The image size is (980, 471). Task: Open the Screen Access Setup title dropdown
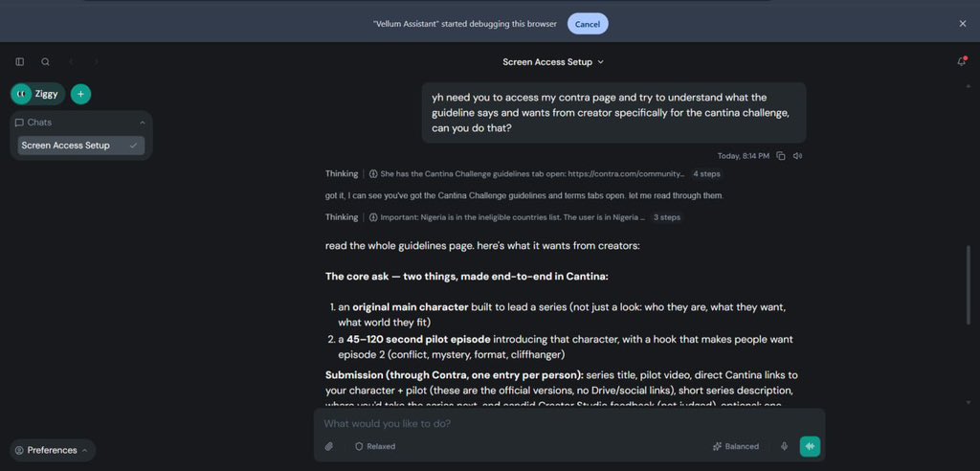coord(553,62)
